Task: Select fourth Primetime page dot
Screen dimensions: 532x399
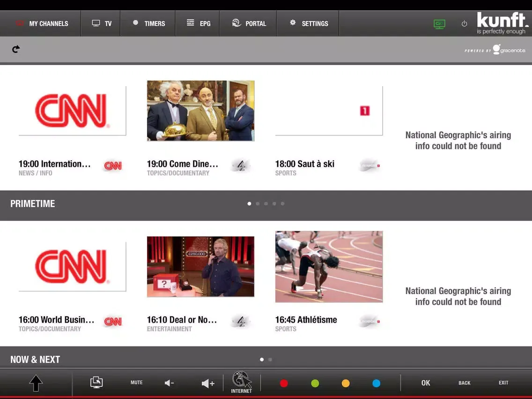Action: pos(274,204)
